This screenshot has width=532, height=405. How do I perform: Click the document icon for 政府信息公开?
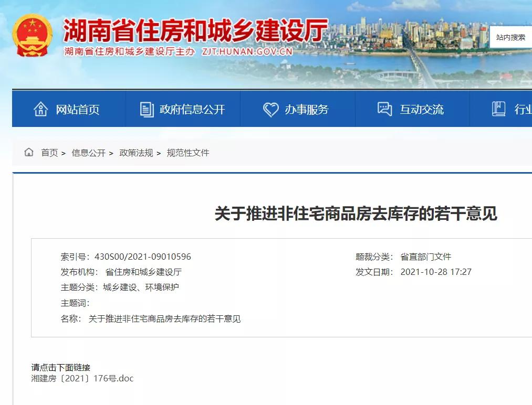(147, 110)
